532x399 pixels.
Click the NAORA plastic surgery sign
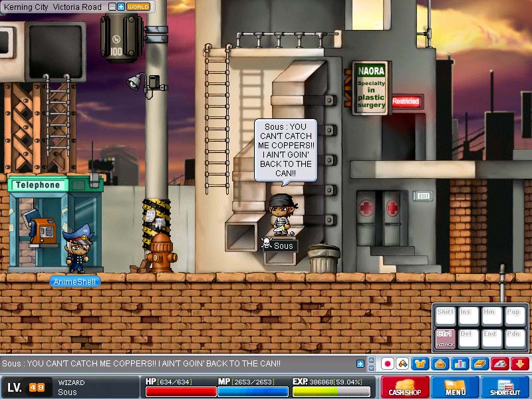pos(371,88)
